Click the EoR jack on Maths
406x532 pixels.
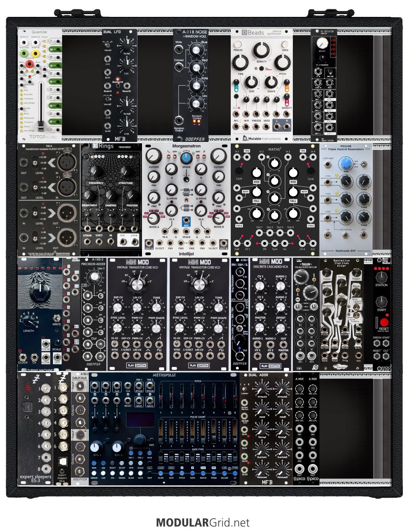tap(237, 243)
